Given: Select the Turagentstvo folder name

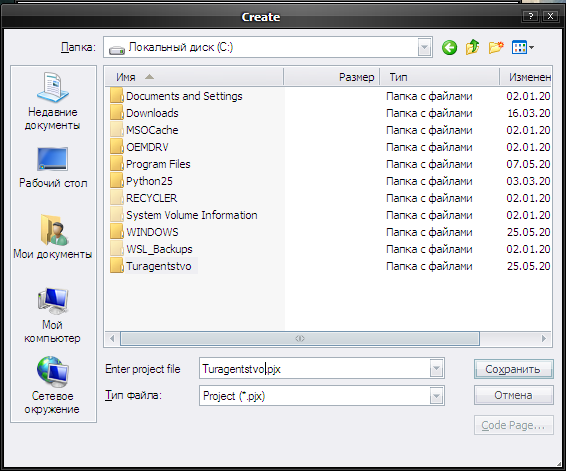Looking at the screenshot, I should pos(158,266).
